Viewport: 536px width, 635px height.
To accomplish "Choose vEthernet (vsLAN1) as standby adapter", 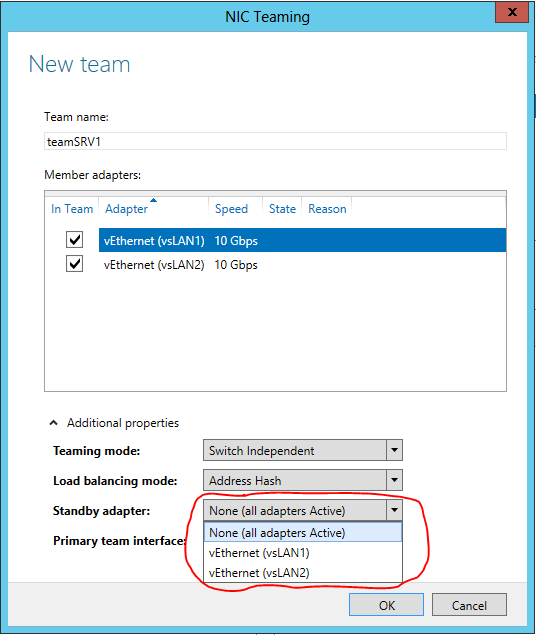I will [303, 552].
